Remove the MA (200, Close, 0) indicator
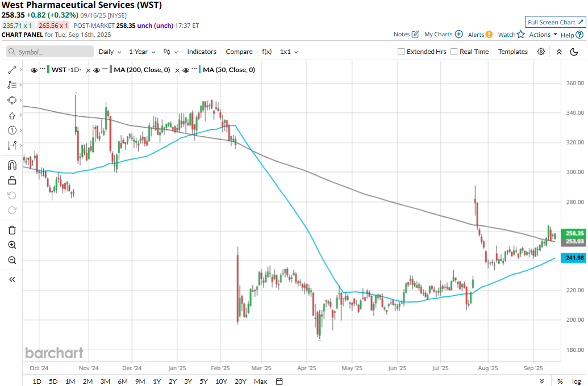 [177, 70]
